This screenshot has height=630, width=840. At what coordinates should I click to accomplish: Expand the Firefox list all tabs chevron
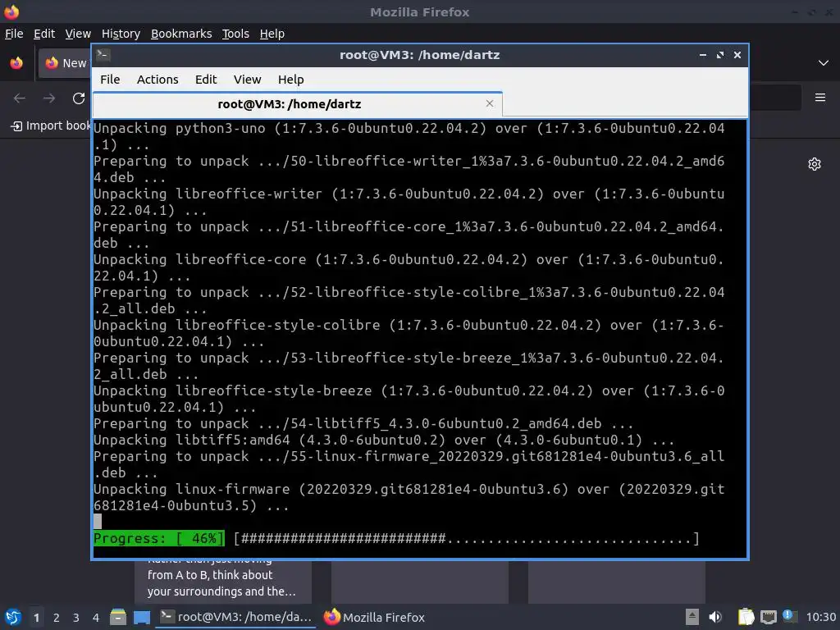click(824, 63)
